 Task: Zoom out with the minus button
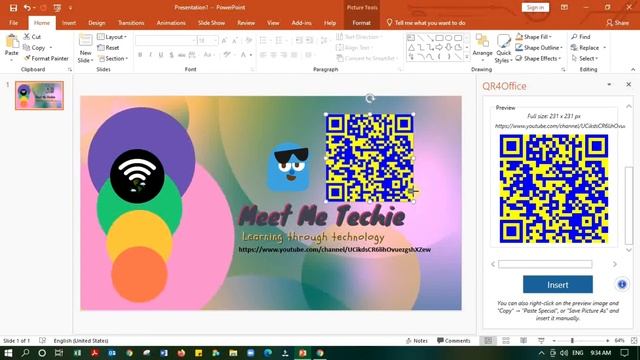coord(554,340)
